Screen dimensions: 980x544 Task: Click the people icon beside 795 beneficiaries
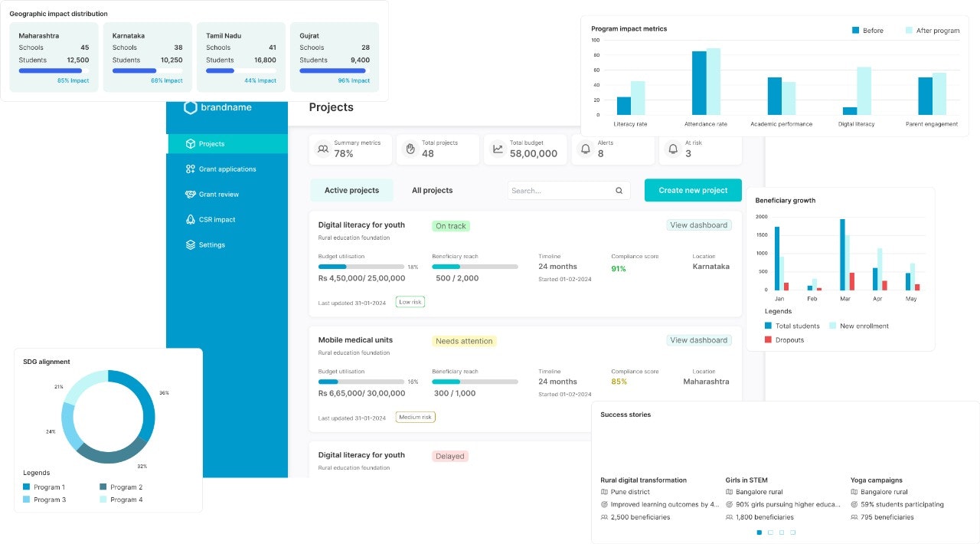click(854, 517)
